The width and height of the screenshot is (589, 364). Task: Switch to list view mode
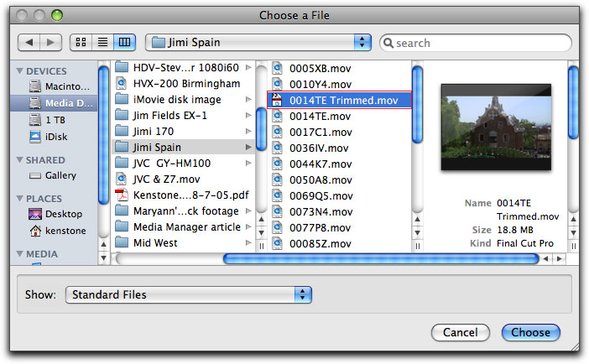click(104, 42)
